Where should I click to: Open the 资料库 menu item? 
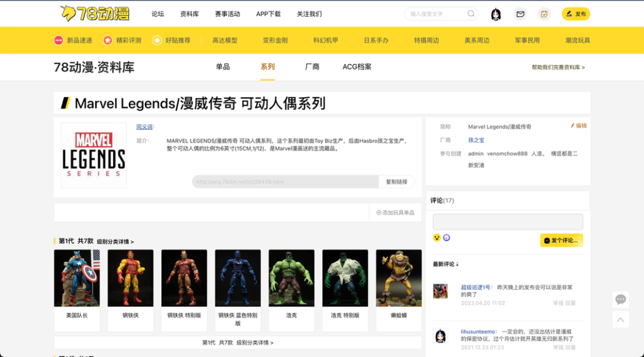click(x=190, y=14)
